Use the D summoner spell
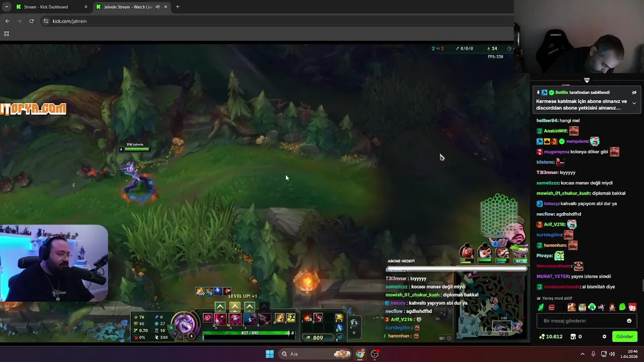 click(x=279, y=318)
